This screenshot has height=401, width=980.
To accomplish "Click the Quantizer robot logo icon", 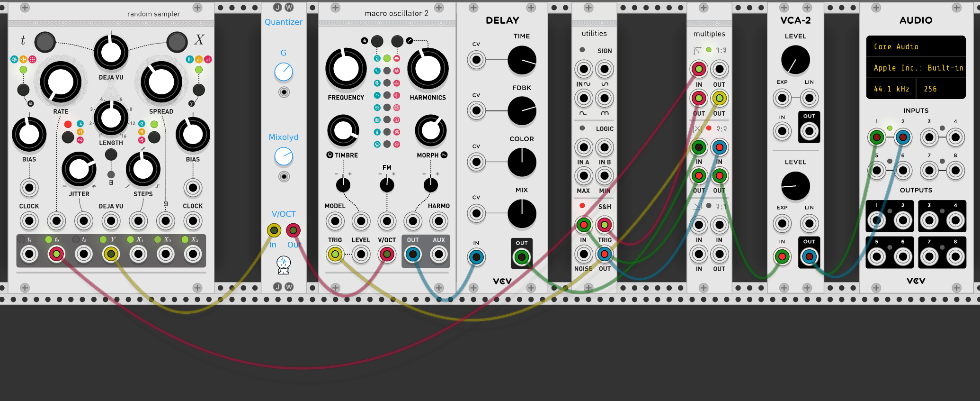I will click(x=284, y=265).
